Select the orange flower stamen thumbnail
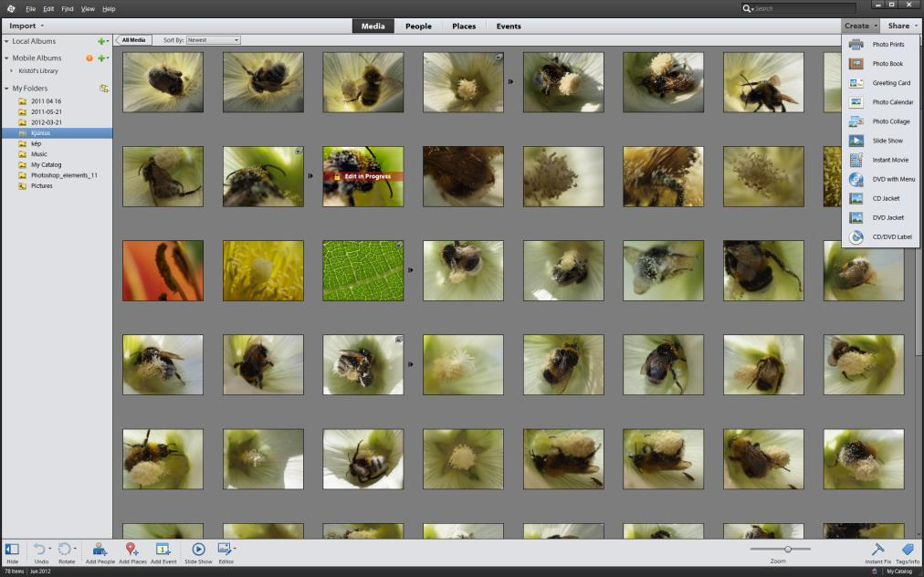The image size is (924, 577). coord(163,270)
